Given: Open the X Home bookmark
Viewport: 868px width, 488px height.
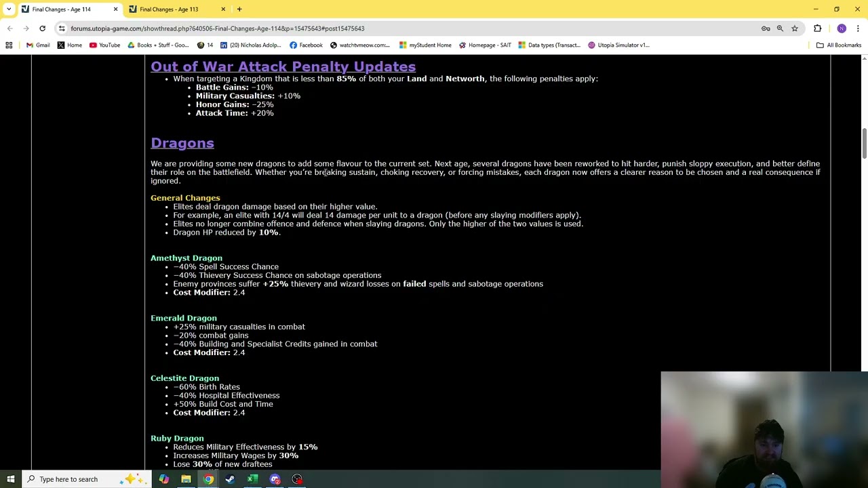Looking at the screenshot, I should [x=69, y=45].
